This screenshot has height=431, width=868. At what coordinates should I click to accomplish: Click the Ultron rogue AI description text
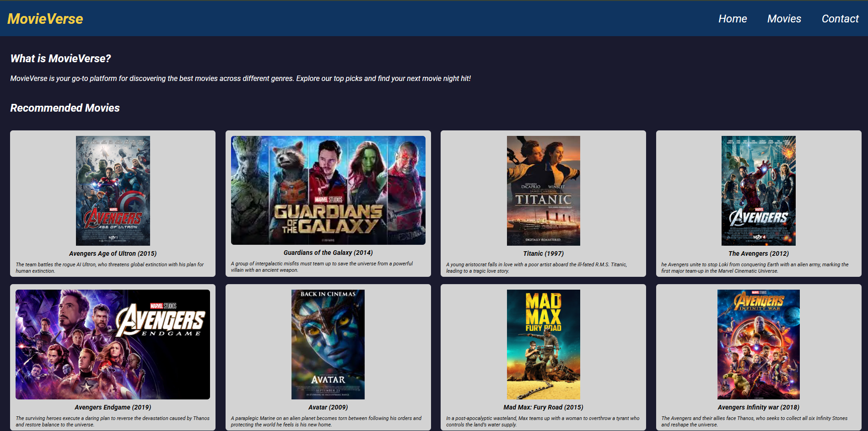coord(110,268)
